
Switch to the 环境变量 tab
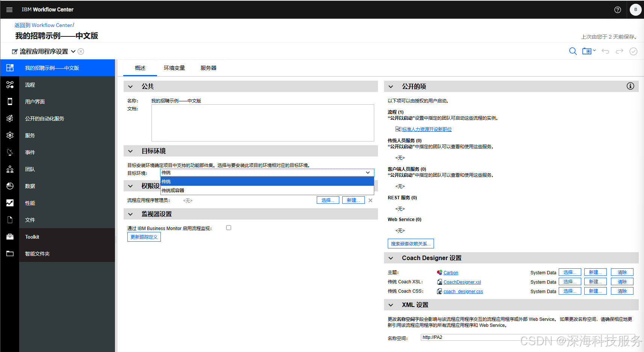point(174,68)
